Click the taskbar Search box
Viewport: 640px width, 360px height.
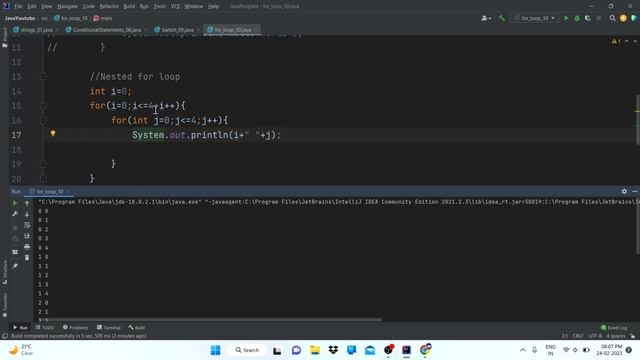[x=247, y=350]
